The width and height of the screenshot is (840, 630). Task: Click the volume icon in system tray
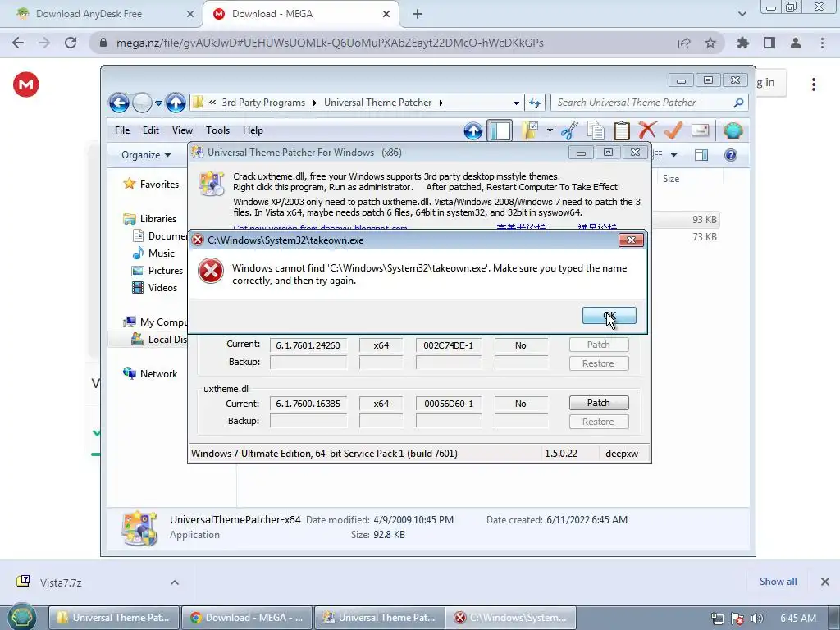757,619
